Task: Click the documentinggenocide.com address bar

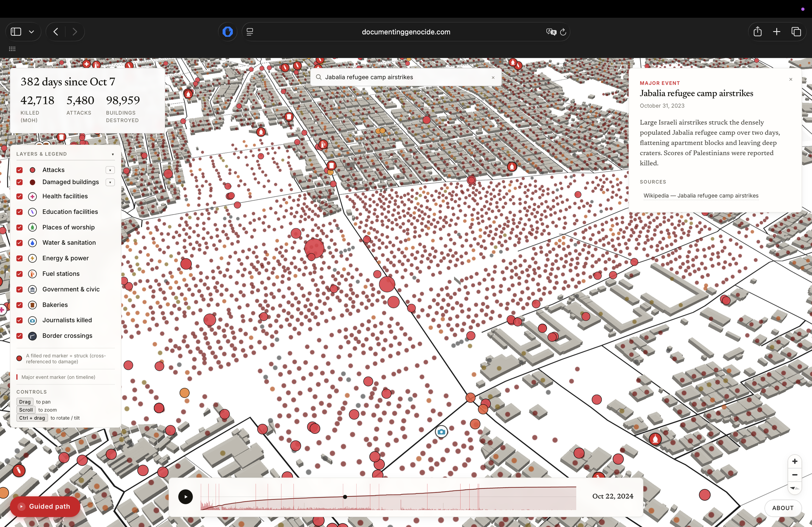Action: click(x=406, y=32)
